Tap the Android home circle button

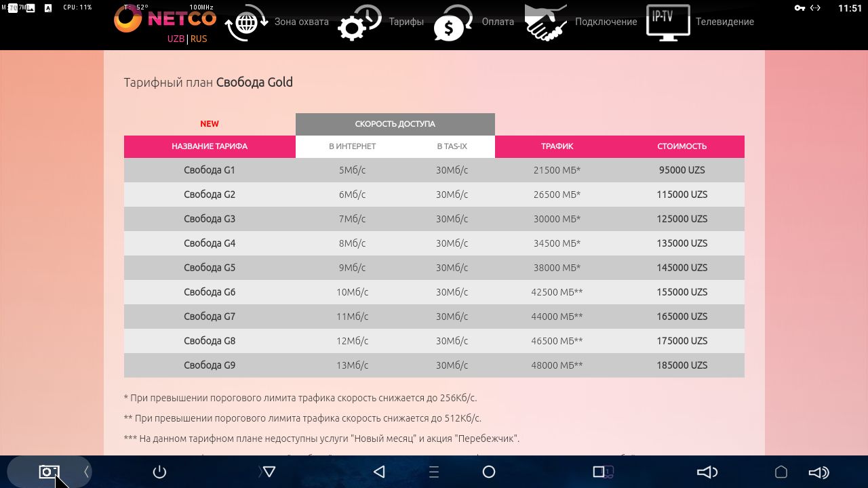(488, 472)
